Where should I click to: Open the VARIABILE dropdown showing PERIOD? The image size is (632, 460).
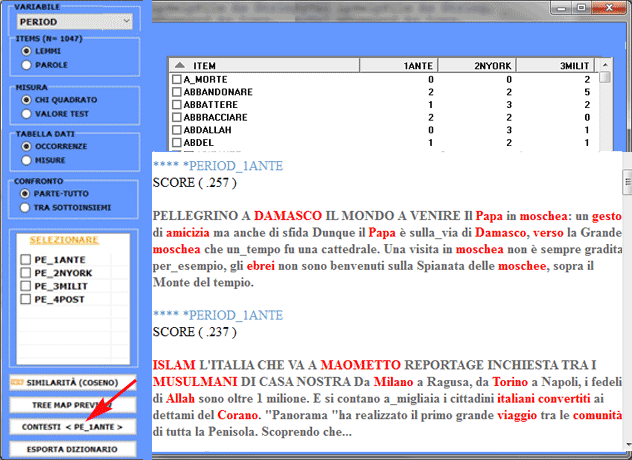coord(75,22)
